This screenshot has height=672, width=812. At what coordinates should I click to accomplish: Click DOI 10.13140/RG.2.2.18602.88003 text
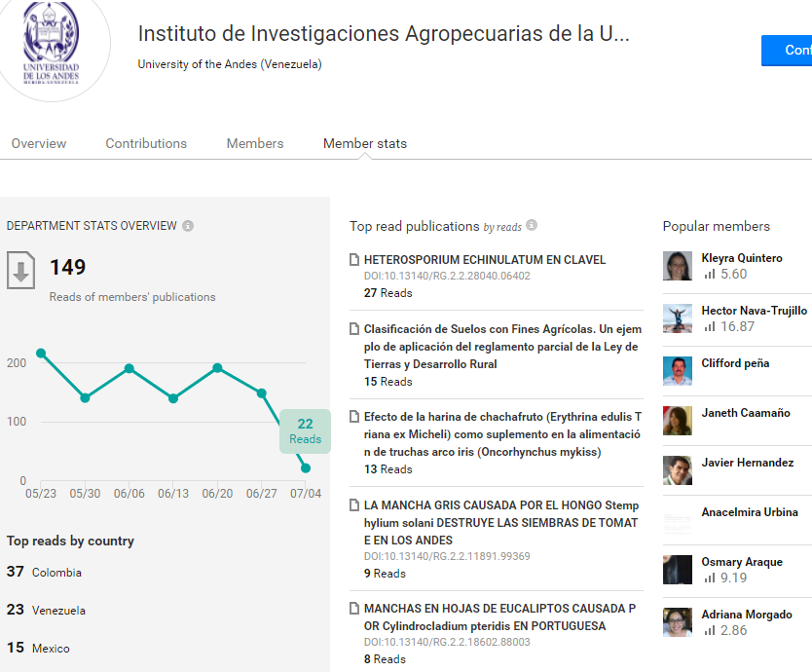[x=447, y=642]
